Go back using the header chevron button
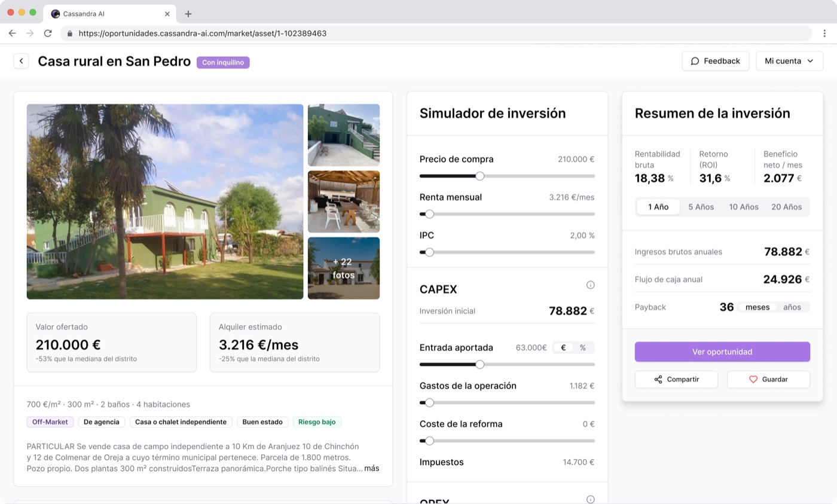837x504 pixels. (x=21, y=61)
